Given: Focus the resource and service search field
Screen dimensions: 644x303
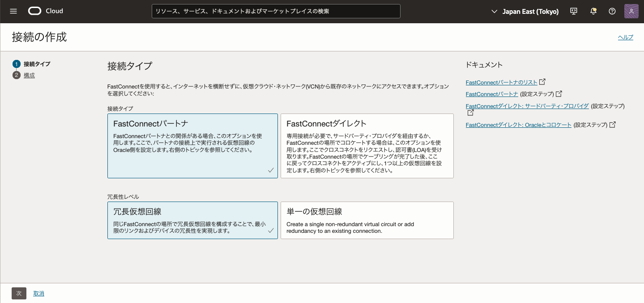Looking at the screenshot, I should pos(276,11).
